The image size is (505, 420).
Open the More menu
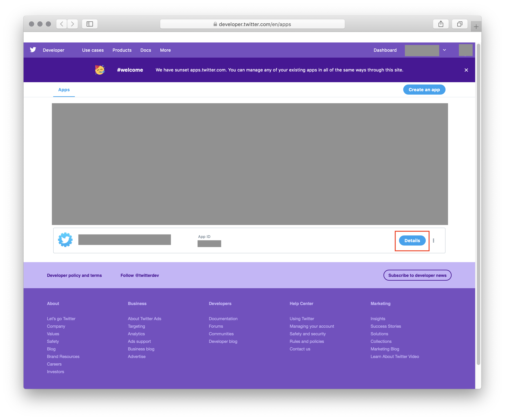(165, 50)
